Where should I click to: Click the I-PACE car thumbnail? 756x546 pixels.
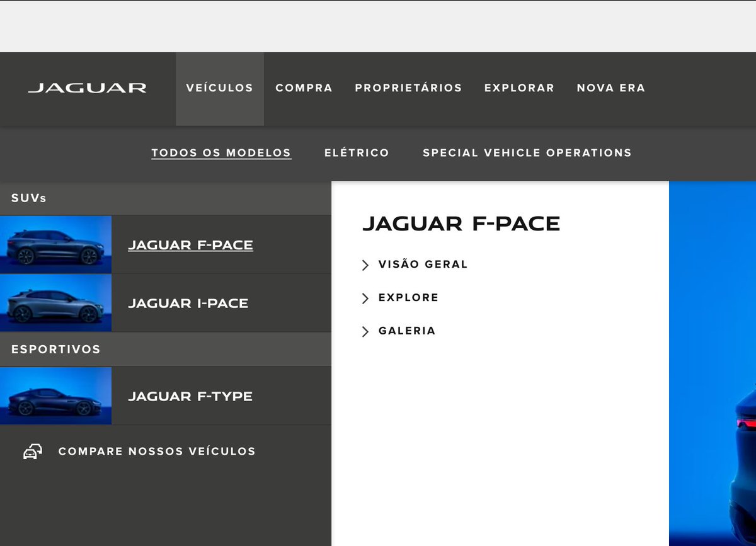click(55, 303)
